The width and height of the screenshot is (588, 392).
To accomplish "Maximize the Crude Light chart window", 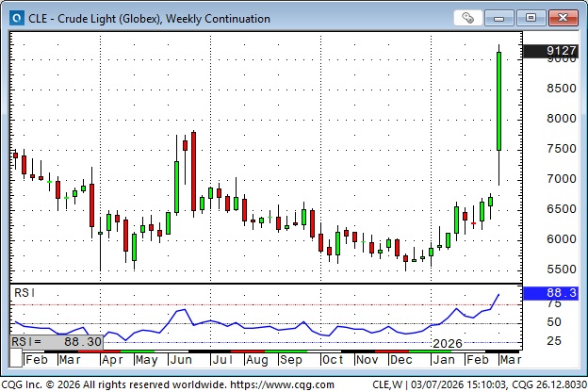I will pyautogui.click(x=532, y=17).
